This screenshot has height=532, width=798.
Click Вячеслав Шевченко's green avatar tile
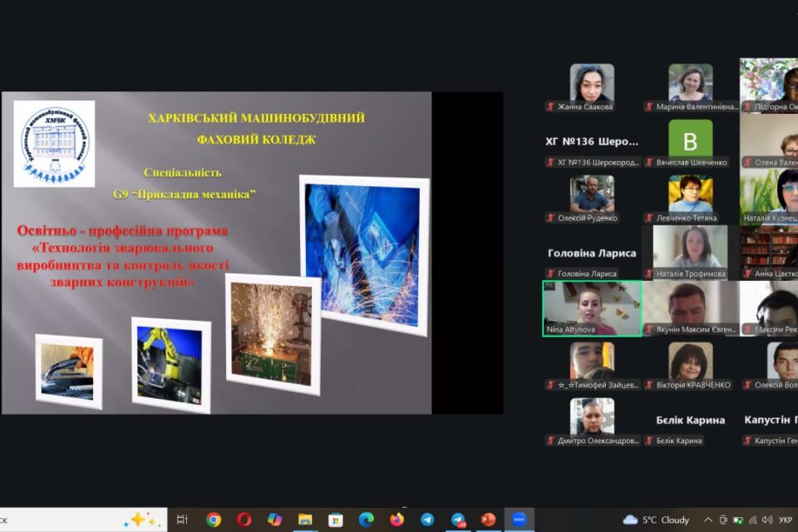691,141
